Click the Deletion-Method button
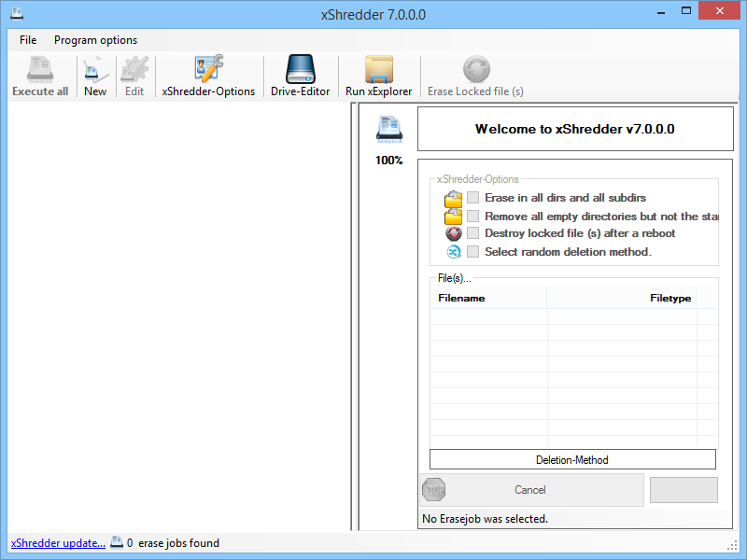This screenshot has height=560, width=747. (572, 459)
